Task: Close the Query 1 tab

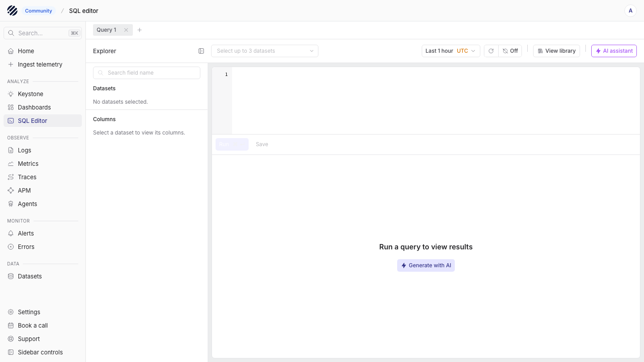Action: click(x=126, y=30)
